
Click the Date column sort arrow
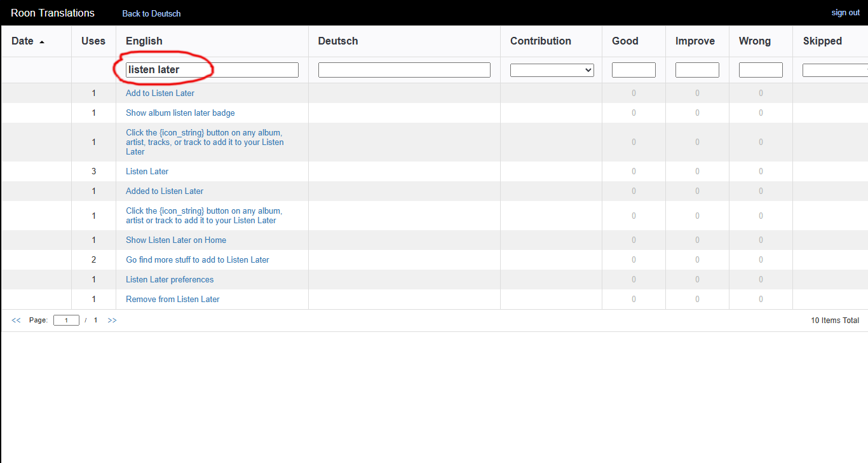(42, 42)
